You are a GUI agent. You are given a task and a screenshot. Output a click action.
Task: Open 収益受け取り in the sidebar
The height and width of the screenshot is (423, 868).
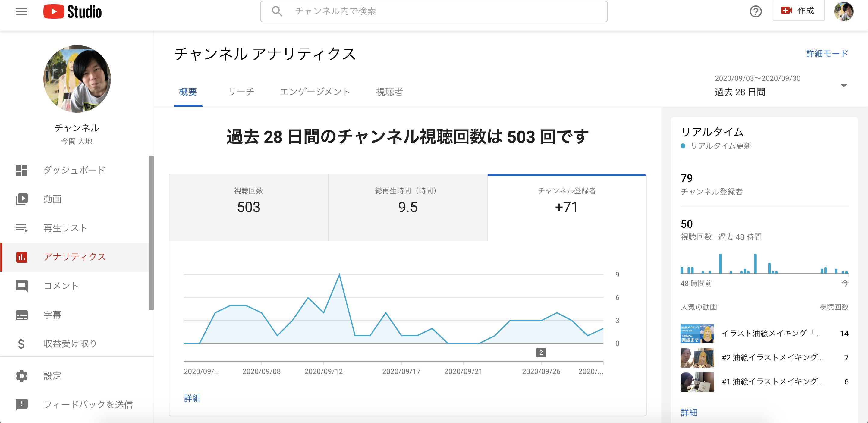74,343
